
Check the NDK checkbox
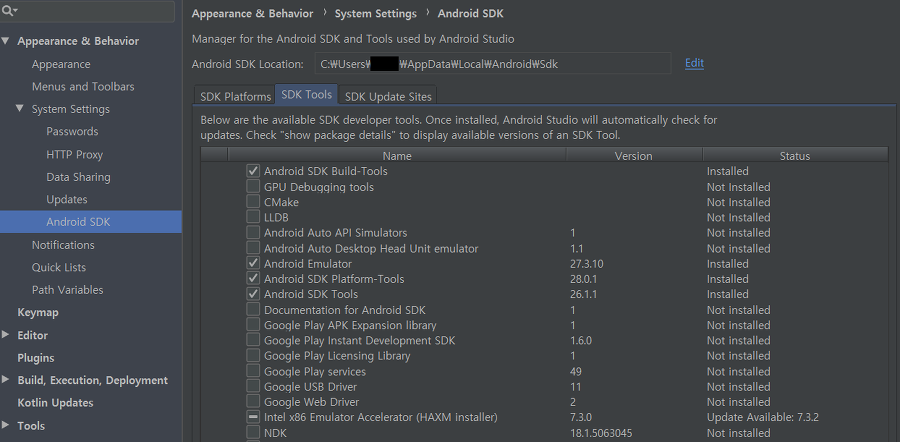[253, 432]
